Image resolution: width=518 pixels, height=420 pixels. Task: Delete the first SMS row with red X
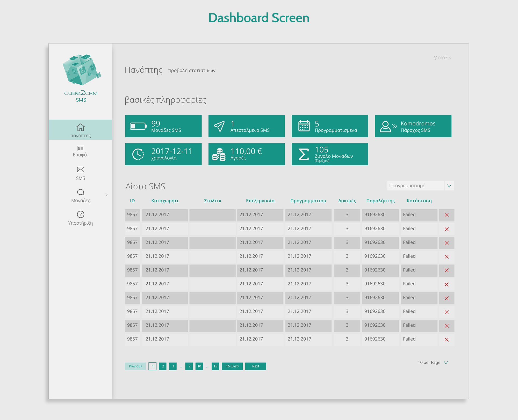click(x=447, y=215)
